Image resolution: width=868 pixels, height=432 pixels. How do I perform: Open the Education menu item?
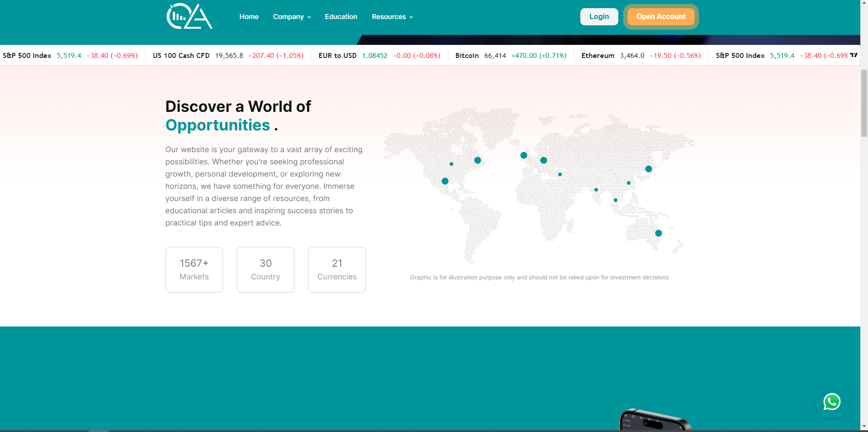(x=341, y=17)
